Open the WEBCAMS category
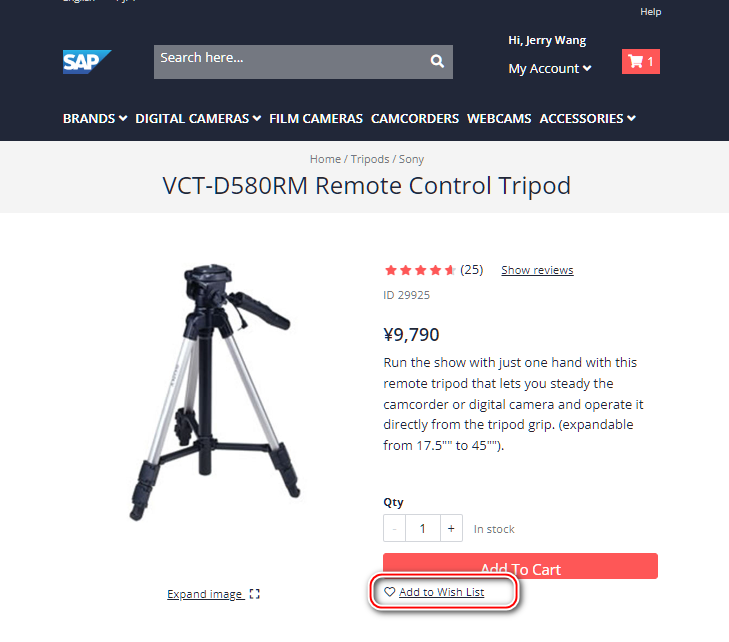 click(x=499, y=119)
